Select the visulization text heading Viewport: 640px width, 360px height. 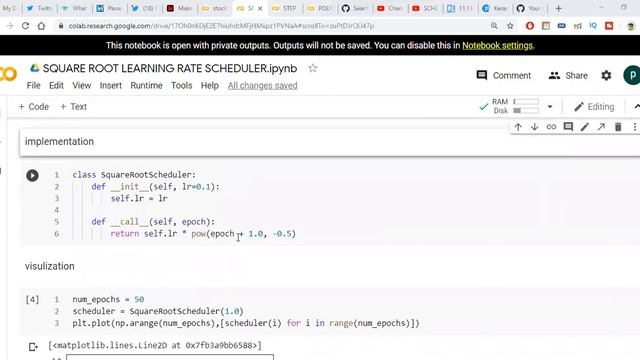click(50, 266)
